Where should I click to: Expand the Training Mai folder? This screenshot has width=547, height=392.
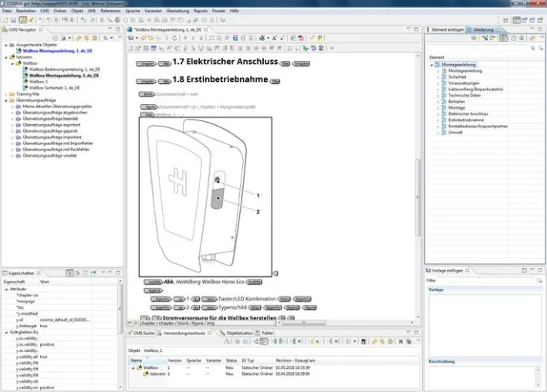click(6, 94)
